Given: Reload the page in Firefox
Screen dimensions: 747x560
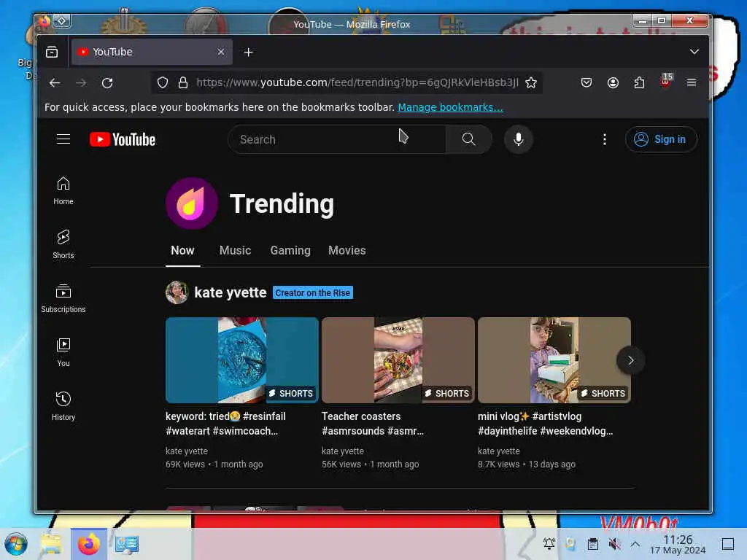Looking at the screenshot, I should click(x=107, y=83).
